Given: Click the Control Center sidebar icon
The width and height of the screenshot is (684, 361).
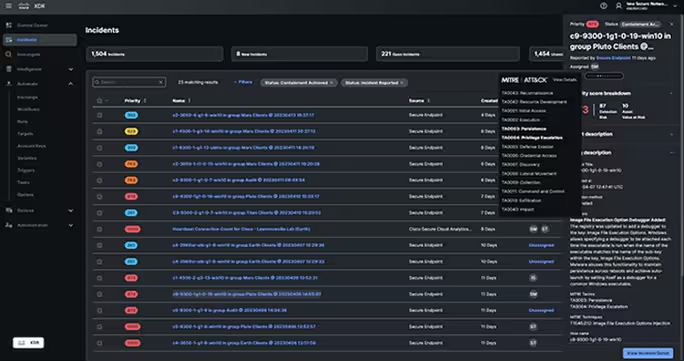Looking at the screenshot, I should point(9,25).
